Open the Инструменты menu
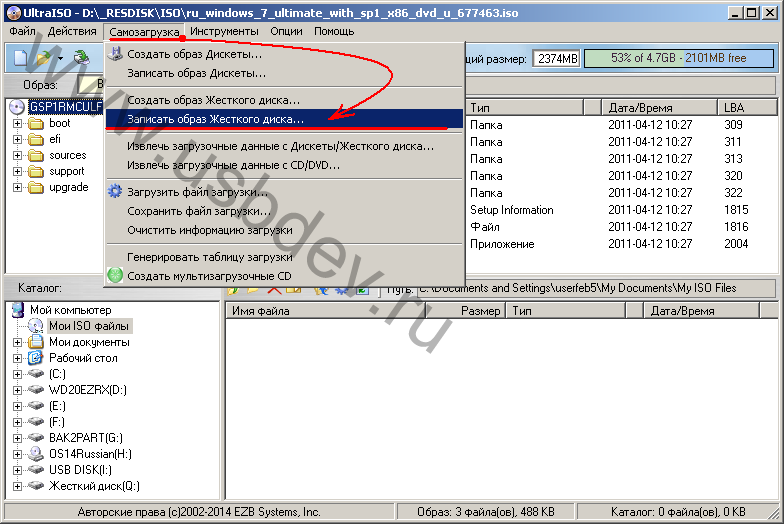The height and width of the screenshot is (524, 784). [224, 31]
